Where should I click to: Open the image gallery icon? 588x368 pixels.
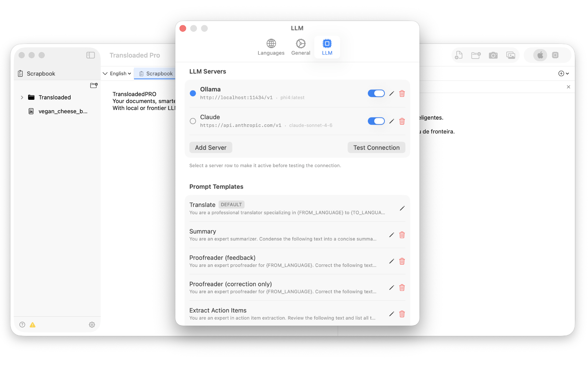click(x=511, y=55)
